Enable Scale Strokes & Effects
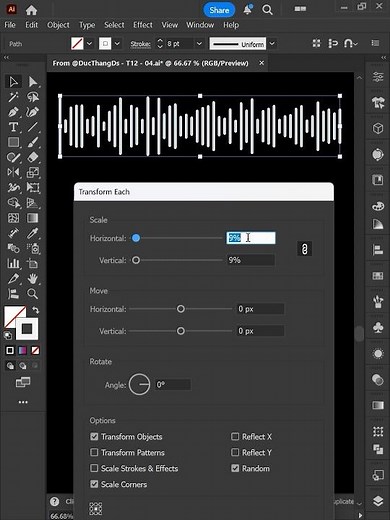 [94, 468]
